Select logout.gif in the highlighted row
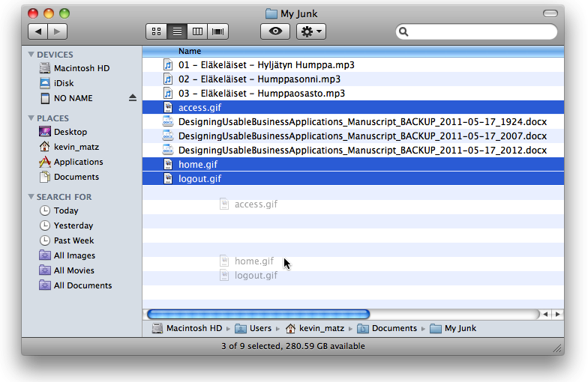This screenshot has width=588, height=382. (352, 178)
